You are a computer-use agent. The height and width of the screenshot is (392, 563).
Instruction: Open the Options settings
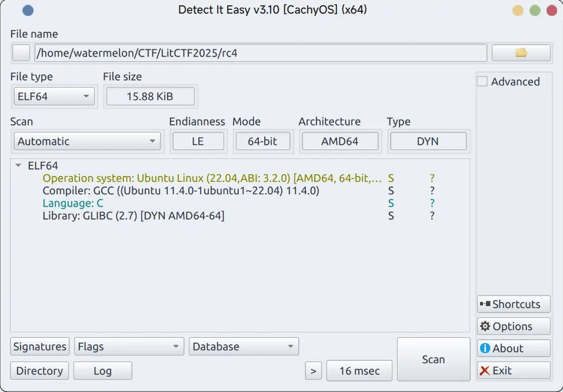point(514,326)
